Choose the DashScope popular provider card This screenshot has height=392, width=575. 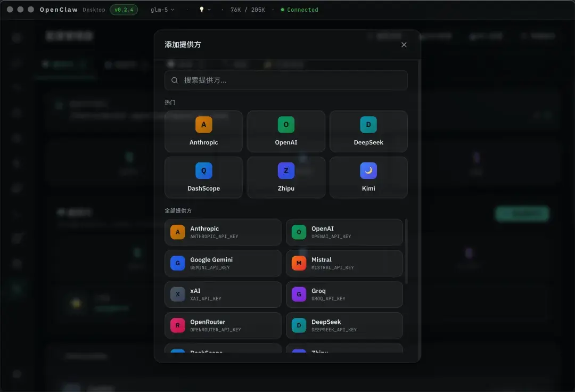click(x=203, y=177)
